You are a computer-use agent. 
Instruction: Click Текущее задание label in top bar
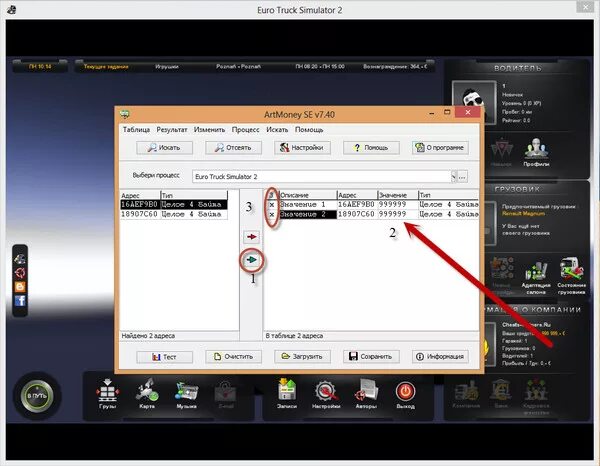click(x=106, y=67)
